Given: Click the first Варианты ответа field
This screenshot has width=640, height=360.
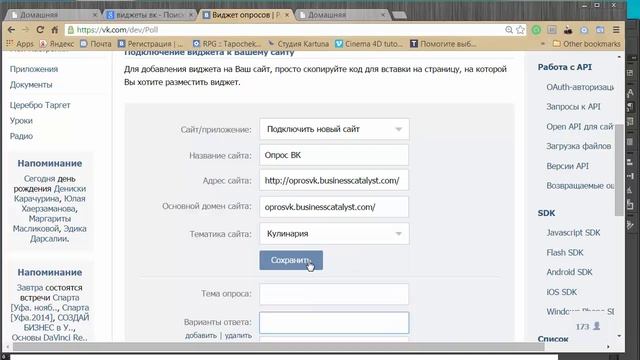Looking at the screenshot, I should (x=334, y=323).
